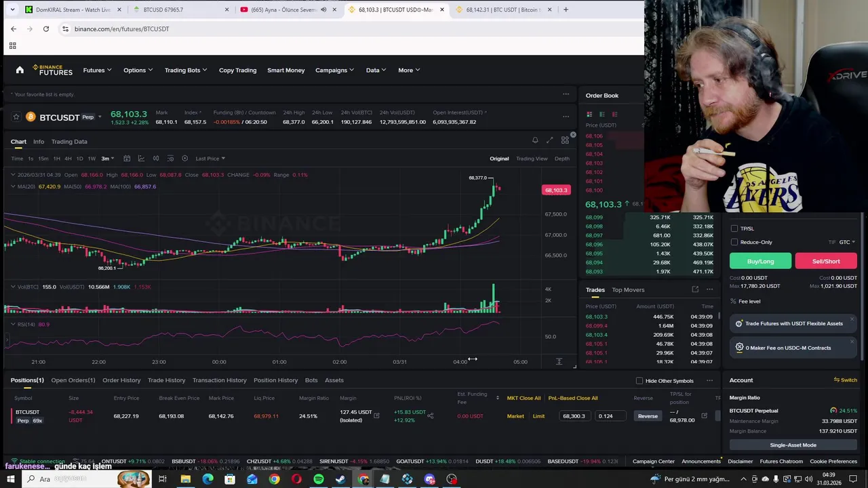Open the Windows Start menu

(11, 479)
